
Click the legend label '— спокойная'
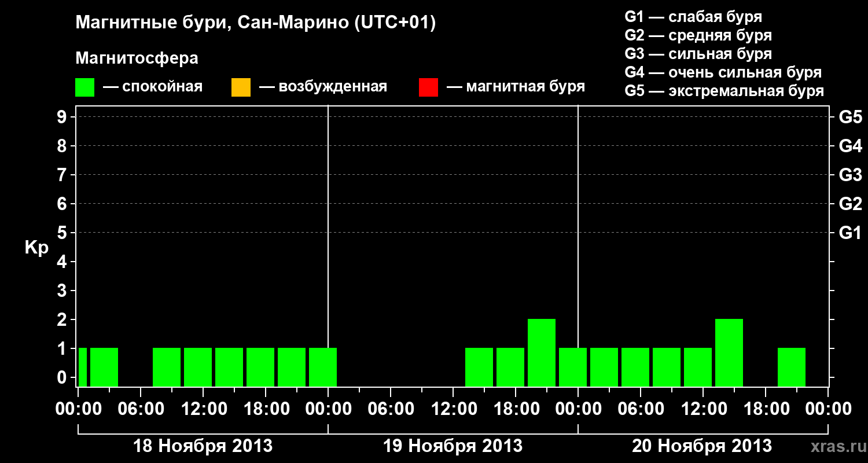(153, 87)
